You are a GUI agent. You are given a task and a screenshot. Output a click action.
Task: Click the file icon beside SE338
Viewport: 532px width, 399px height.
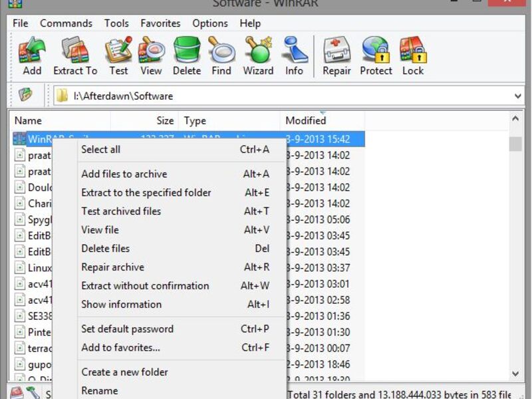click(20, 315)
